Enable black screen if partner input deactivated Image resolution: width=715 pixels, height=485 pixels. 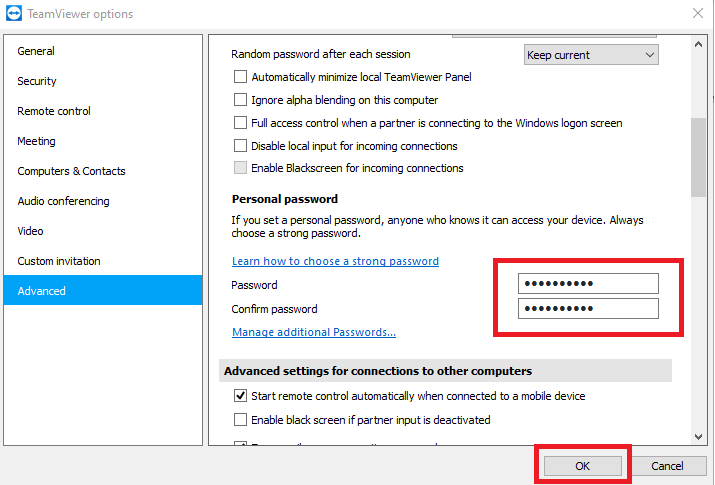click(240, 419)
